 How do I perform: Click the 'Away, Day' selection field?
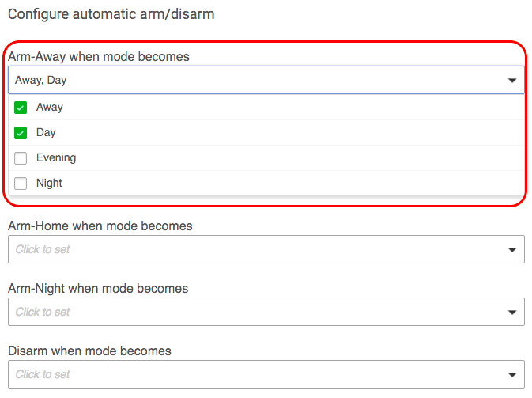click(x=266, y=80)
